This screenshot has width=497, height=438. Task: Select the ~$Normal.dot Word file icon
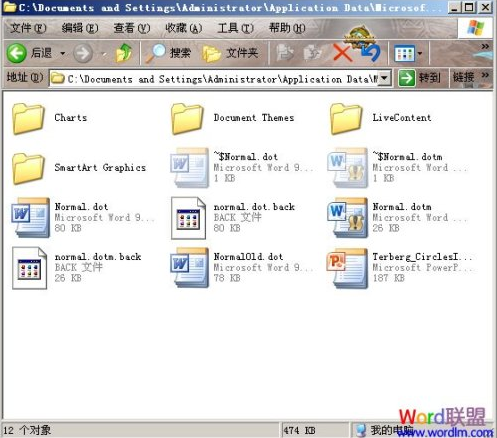189,168
